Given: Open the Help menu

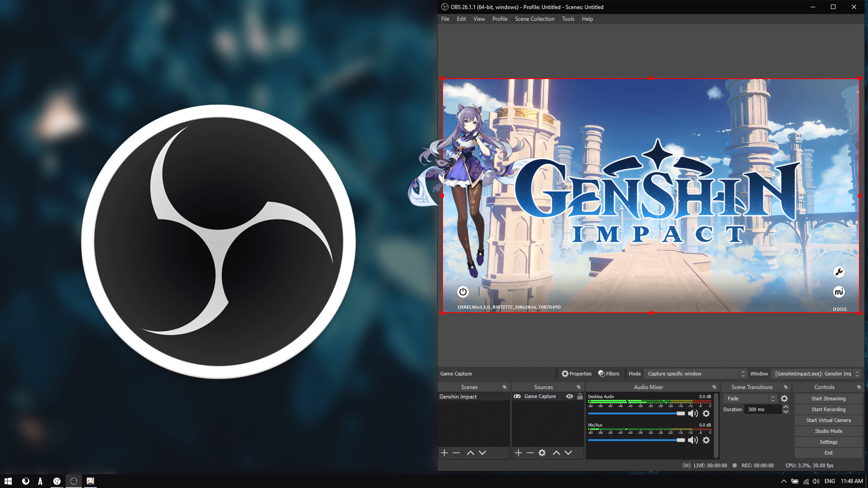Looking at the screenshot, I should (587, 19).
